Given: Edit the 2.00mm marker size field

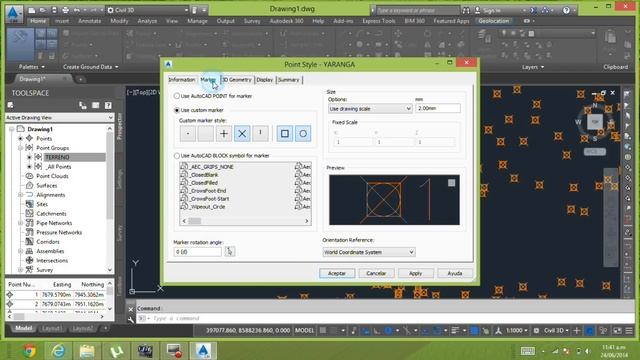Looking at the screenshot, I should [438, 108].
